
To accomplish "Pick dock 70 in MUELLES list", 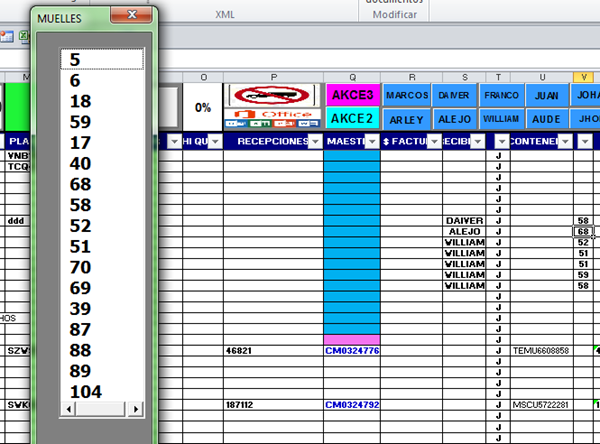I will [x=102, y=267].
